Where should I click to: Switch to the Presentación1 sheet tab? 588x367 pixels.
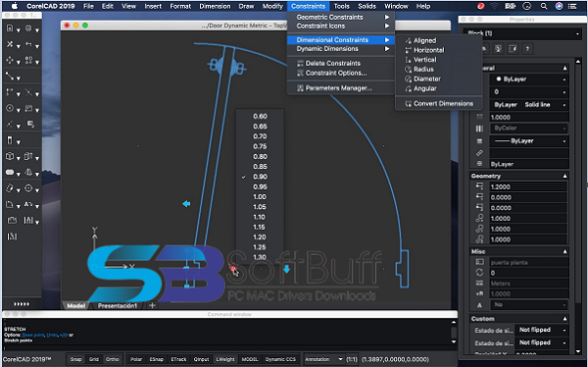click(x=118, y=306)
